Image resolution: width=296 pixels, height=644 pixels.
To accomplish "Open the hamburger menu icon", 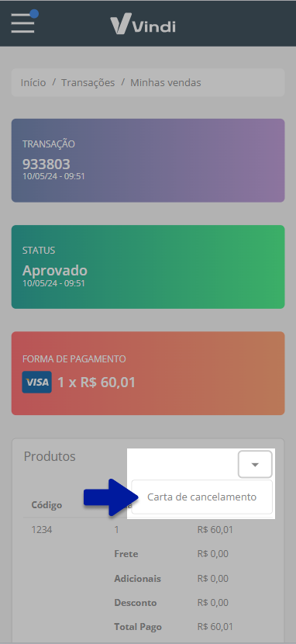I will [x=22, y=23].
